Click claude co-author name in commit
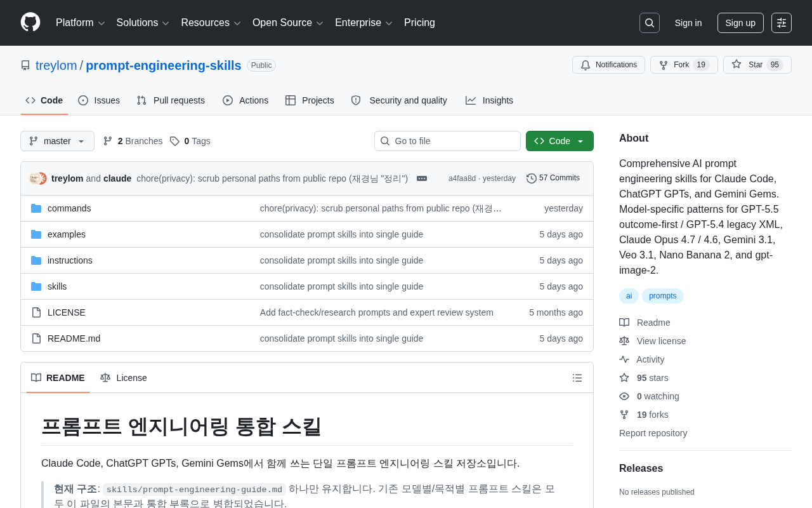The height and width of the screenshot is (508, 812). (x=117, y=178)
